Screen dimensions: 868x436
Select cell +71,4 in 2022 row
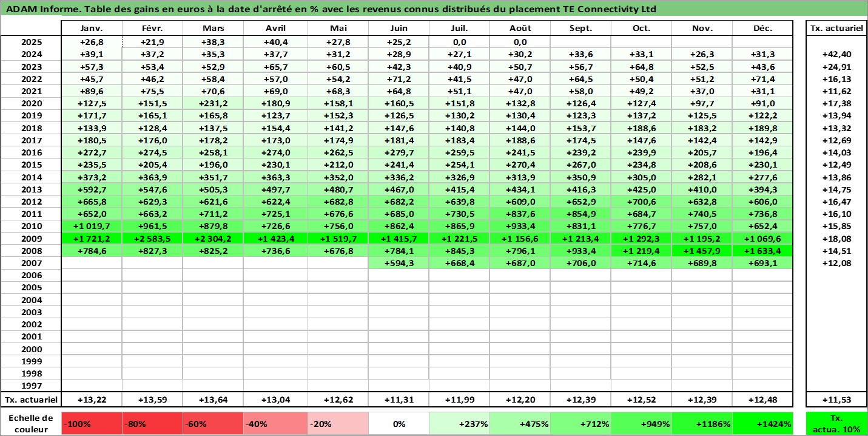(x=762, y=79)
